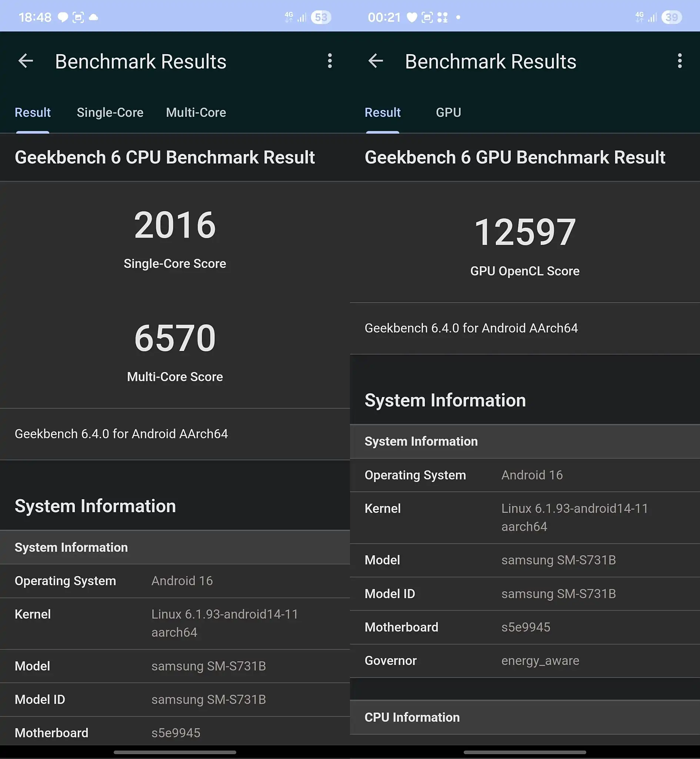Switch to the Multi-Core tab
This screenshot has height=759, width=700.
pyautogui.click(x=196, y=113)
